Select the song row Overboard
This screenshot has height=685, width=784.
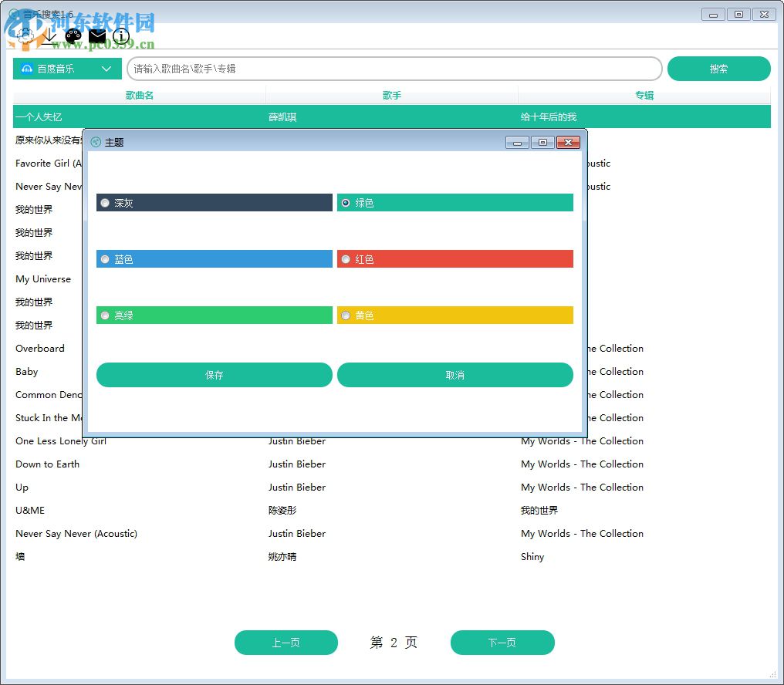(40, 349)
